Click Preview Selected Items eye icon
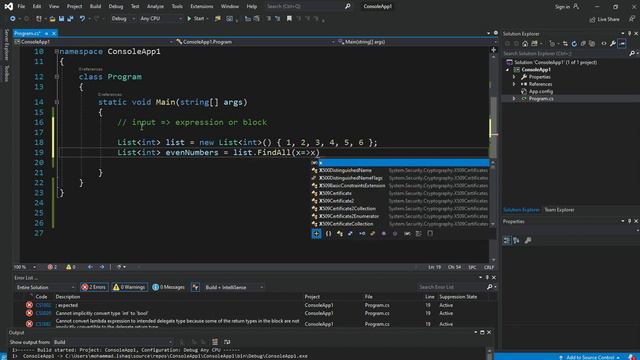This screenshot has height=360, width=640. [x=604, y=44]
